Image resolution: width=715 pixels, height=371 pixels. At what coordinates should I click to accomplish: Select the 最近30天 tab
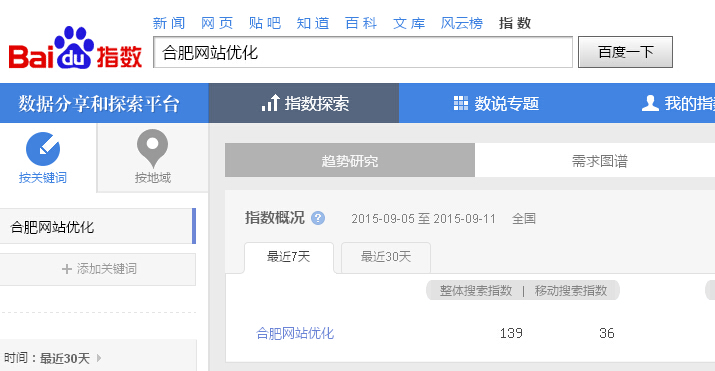click(x=386, y=257)
